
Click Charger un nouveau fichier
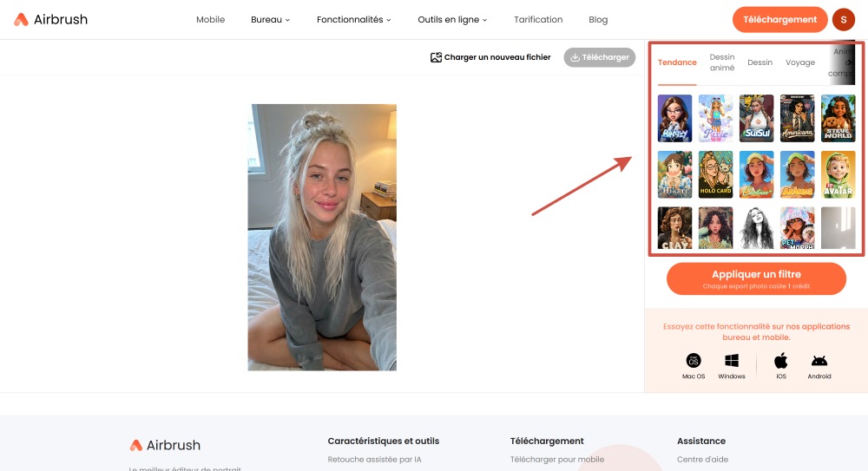coord(490,57)
